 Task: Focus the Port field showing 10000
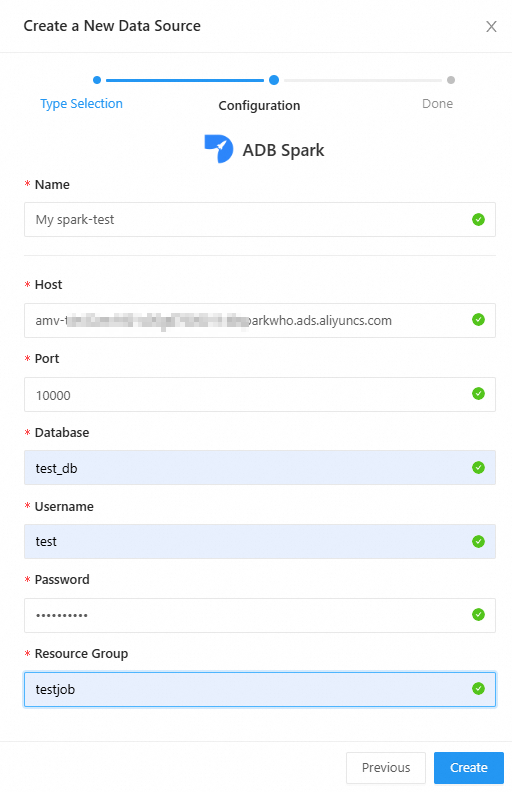click(260, 394)
